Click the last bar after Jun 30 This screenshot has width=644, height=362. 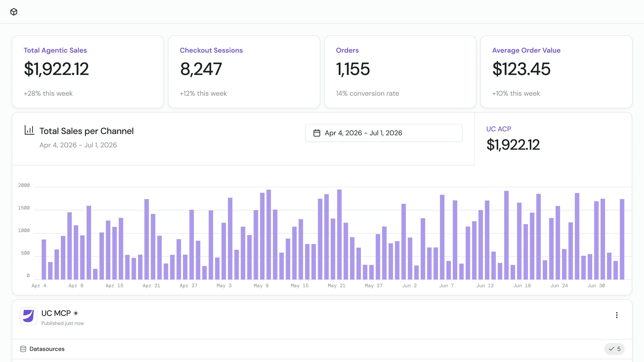[622, 239]
